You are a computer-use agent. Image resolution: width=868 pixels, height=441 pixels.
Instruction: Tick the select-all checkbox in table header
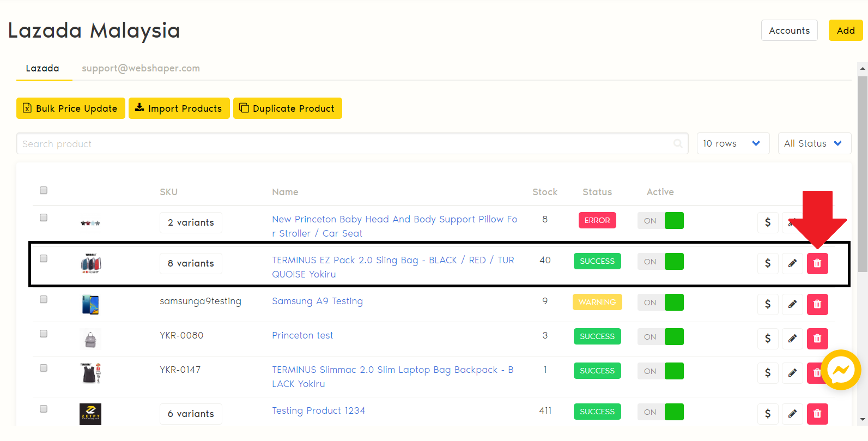tap(44, 190)
